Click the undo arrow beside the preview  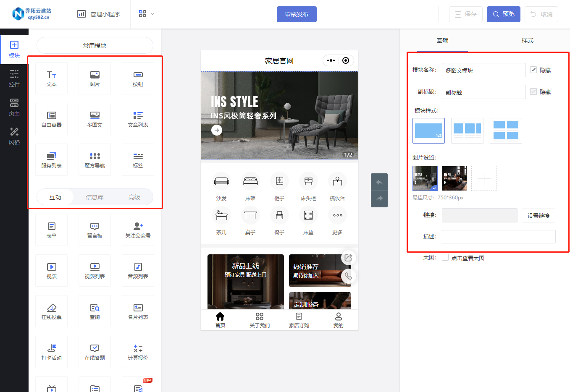(x=379, y=182)
